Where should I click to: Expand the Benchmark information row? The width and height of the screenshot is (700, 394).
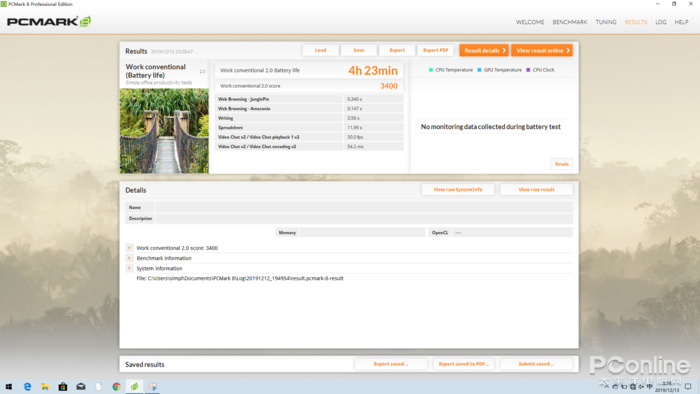point(129,258)
